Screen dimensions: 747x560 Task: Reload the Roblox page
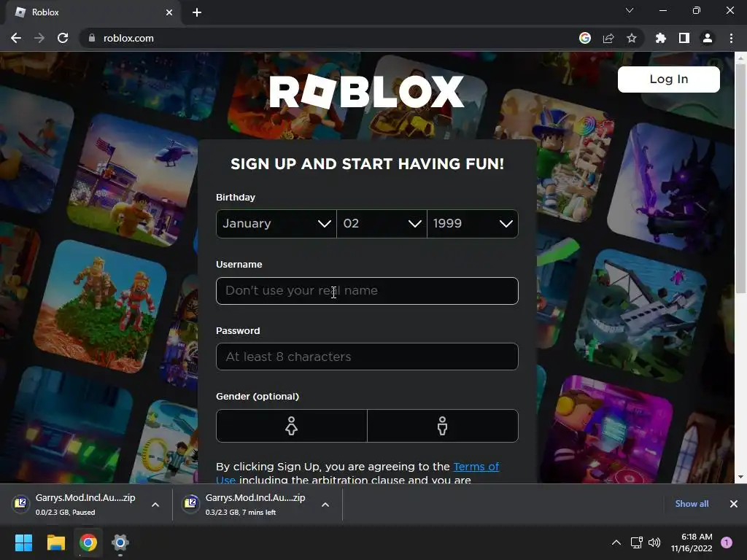click(x=63, y=38)
